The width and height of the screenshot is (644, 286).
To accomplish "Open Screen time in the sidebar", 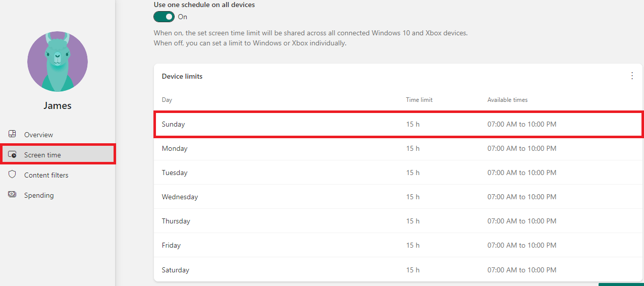I will (42, 155).
